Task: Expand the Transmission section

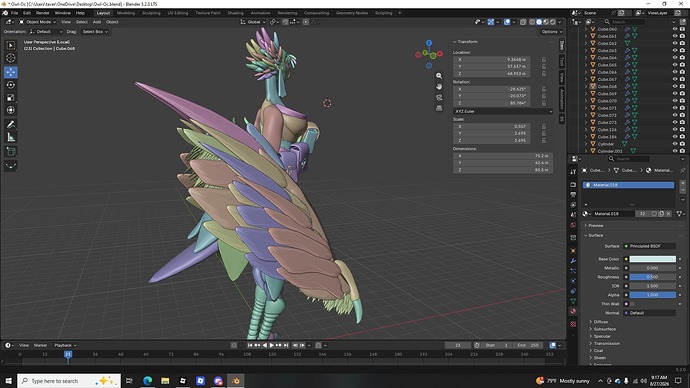Action: click(x=606, y=344)
